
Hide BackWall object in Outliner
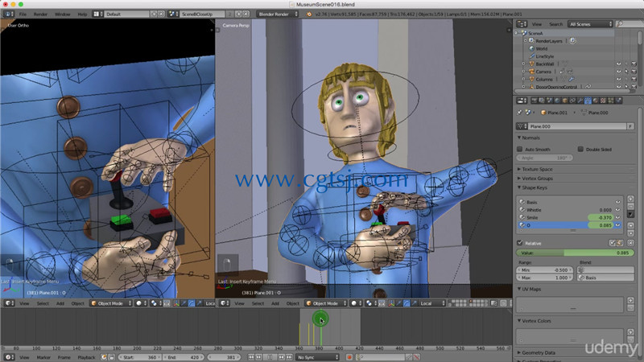point(618,64)
